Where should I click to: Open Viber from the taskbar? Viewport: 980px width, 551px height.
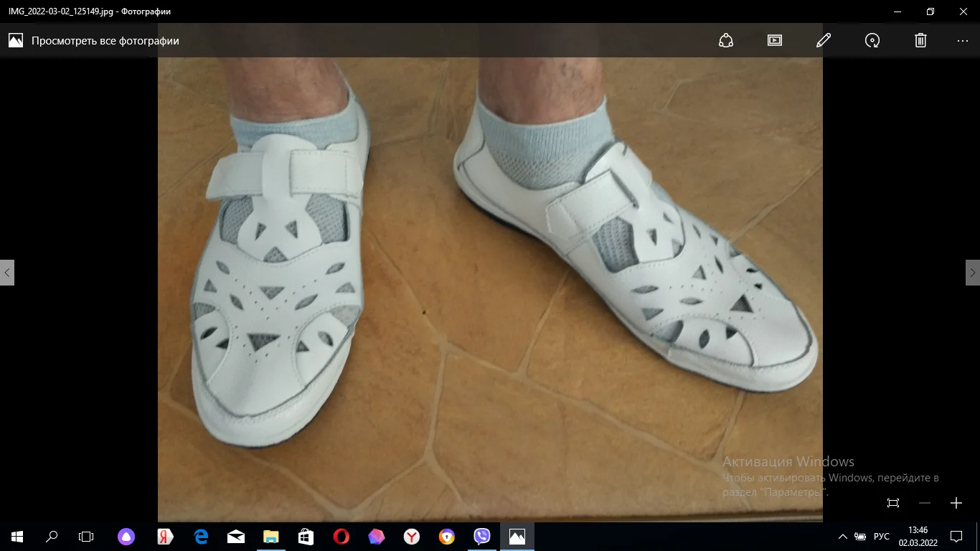click(482, 537)
